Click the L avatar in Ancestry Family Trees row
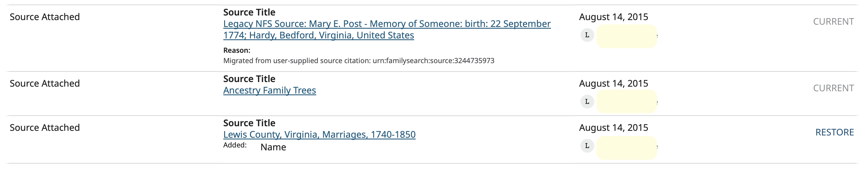The height and width of the screenshot is (171, 868). [587, 102]
